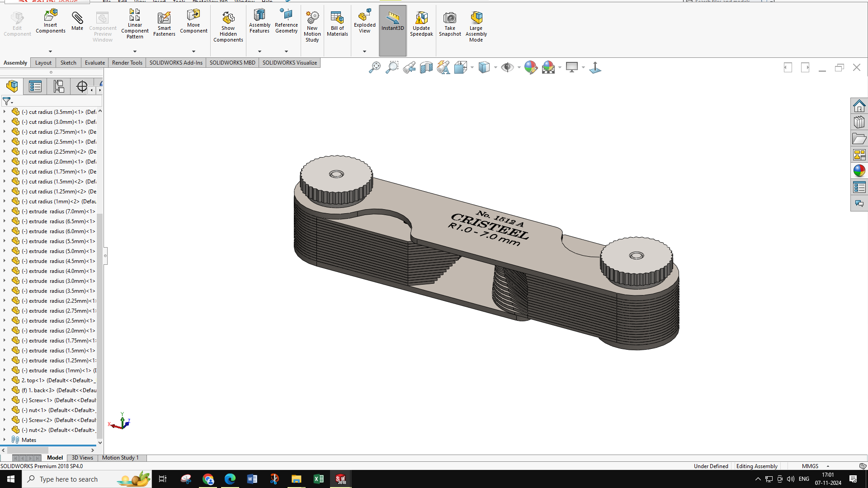Screen dimensions: 868x488
Task: Toggle Large Assembly Mode
Action: coord(476,27)
